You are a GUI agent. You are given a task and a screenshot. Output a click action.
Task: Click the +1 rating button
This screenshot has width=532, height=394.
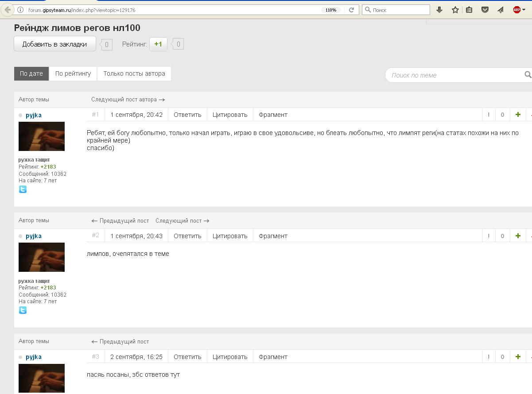pyautogui.click(x=158, y=44)
